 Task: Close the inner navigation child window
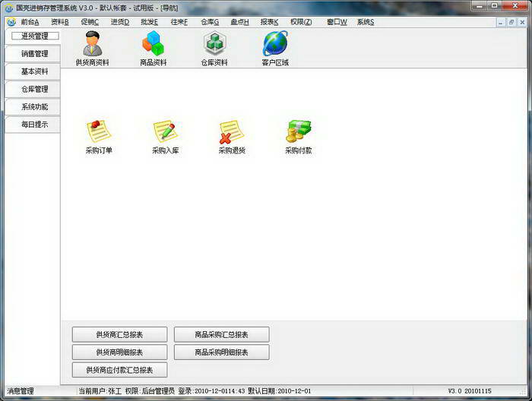pyautogui.click(x=523, y=22)
